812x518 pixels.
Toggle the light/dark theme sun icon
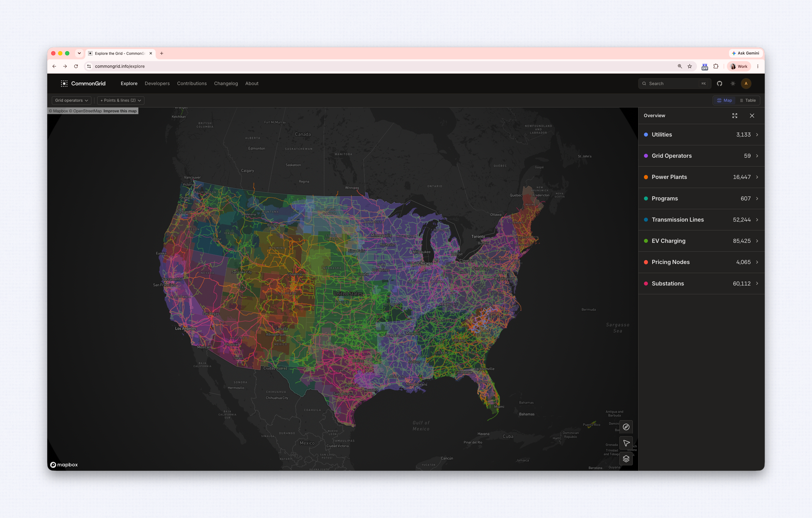coord(733,84)
